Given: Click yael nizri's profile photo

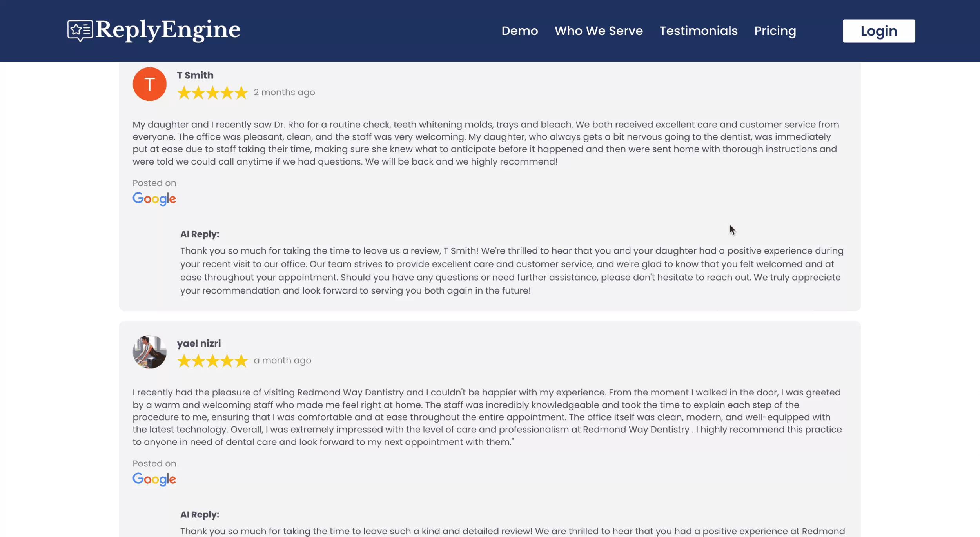Looking at the screenshot, I should 149,352.
